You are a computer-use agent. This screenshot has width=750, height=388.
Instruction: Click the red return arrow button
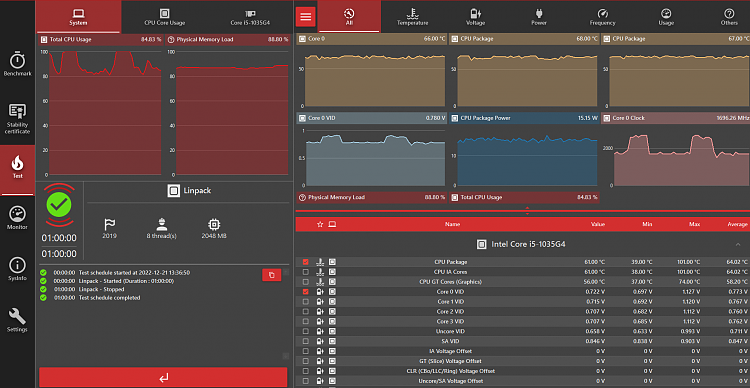[x=163, y=377]
